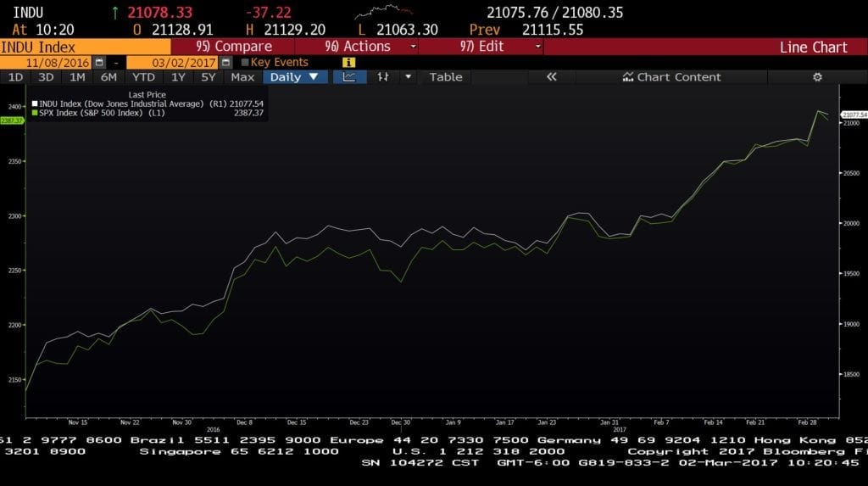Enable the Key Events checkbox
The image size is (868, 486).
click(x=245, y=62)
